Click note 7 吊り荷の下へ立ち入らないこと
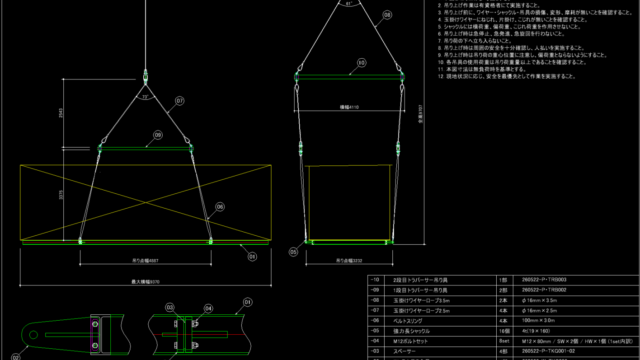 [x=475, y=41]
